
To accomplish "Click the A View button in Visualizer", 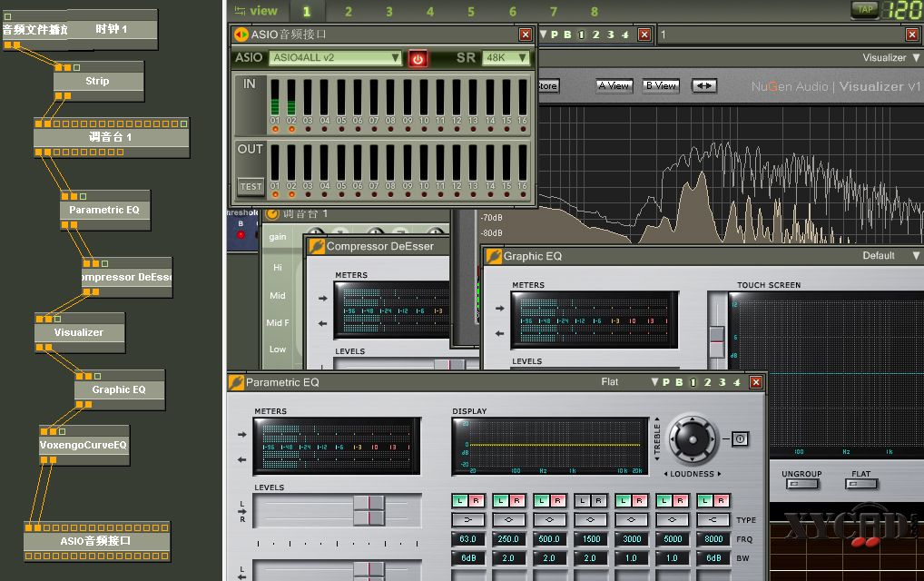I will click(614, 86).
